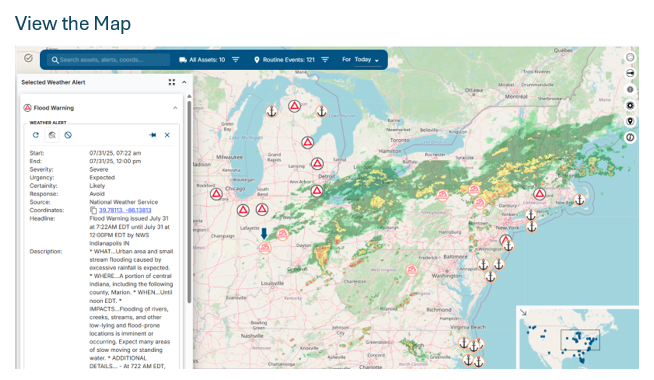Click the Flood Warning section title
654x380 pixels.
54,108
